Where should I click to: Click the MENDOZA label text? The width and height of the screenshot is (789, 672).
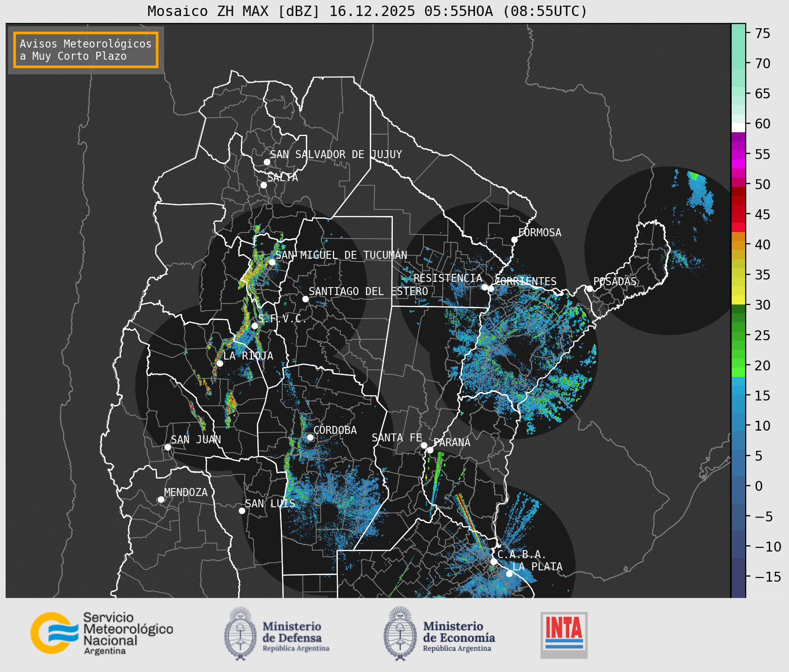click(186, 492)
